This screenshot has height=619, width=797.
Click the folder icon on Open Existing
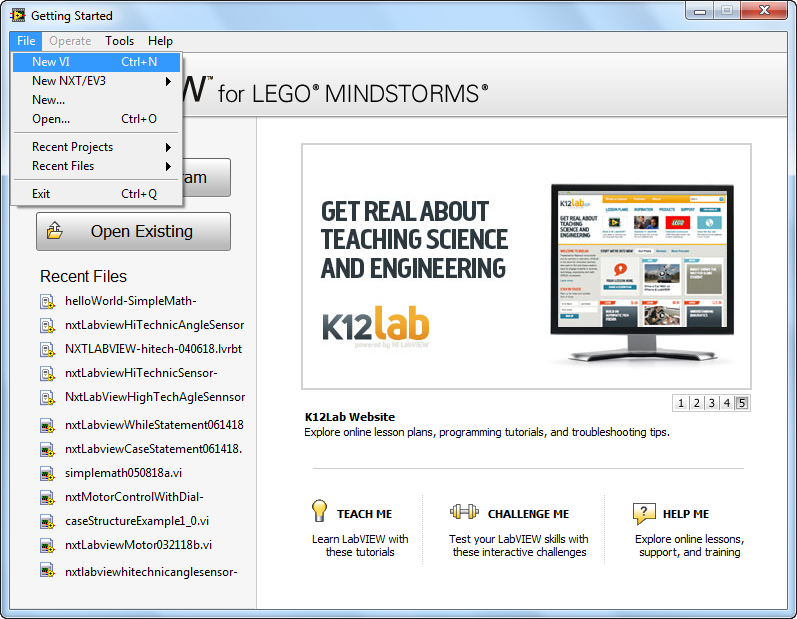click(55, 230)
